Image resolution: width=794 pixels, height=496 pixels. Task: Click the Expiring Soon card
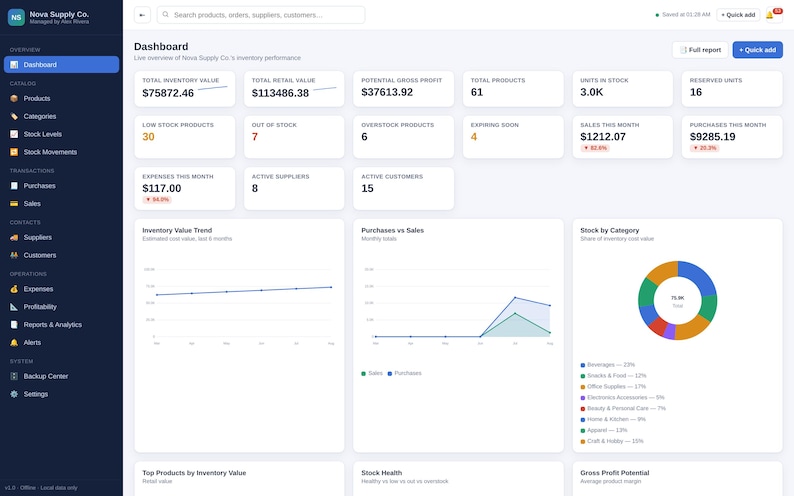513,137
